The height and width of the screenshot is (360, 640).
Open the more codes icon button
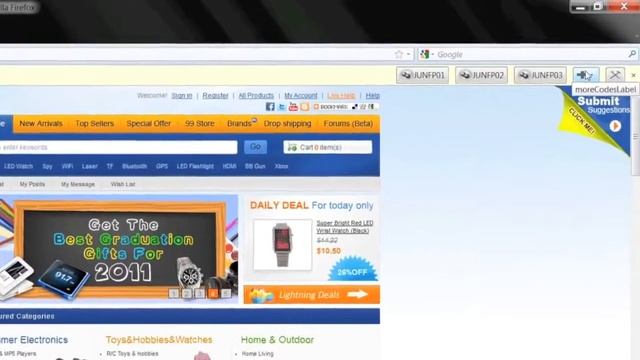(586, 75)
